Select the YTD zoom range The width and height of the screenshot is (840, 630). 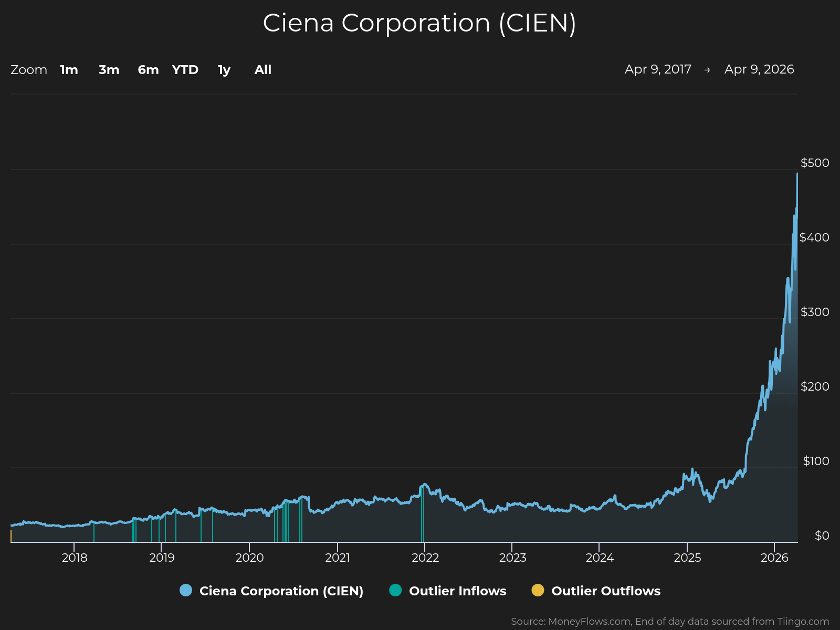click(x=185, y=70)
